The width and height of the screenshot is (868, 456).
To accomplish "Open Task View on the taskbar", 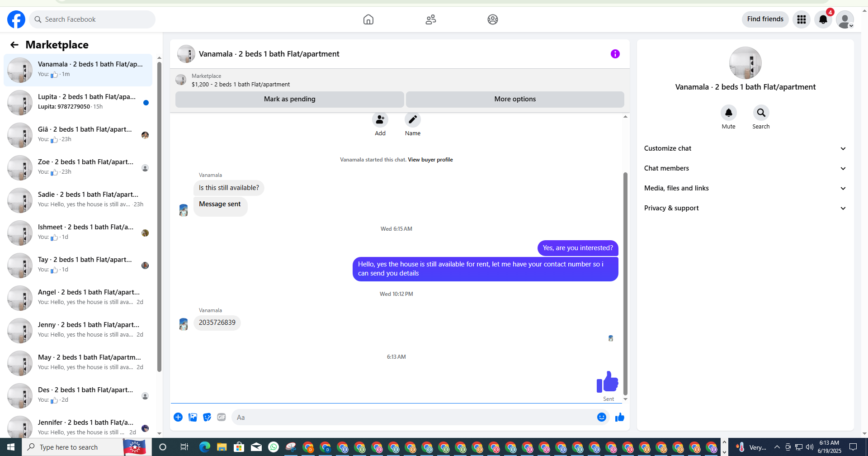I will point(184,447).
